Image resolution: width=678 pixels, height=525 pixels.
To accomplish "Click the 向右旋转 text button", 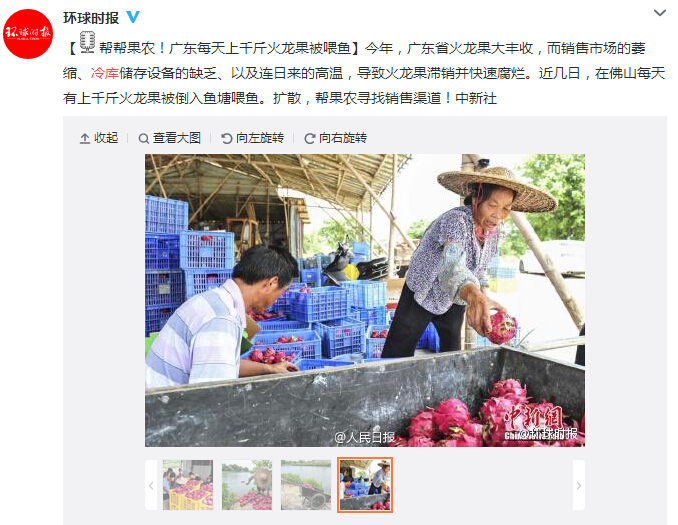I will (343, 138).
